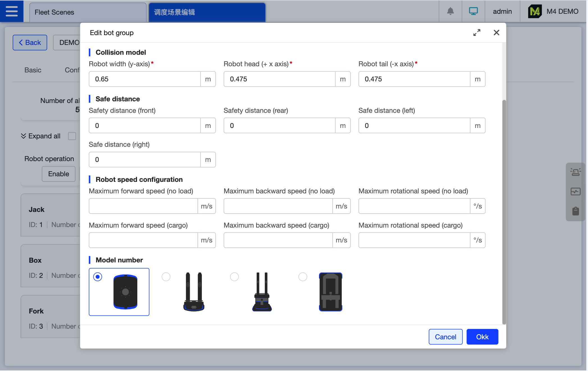The width and height of the screenshot is (588, 371).
Task: Click the Cancel button
Action: (445, 337)
